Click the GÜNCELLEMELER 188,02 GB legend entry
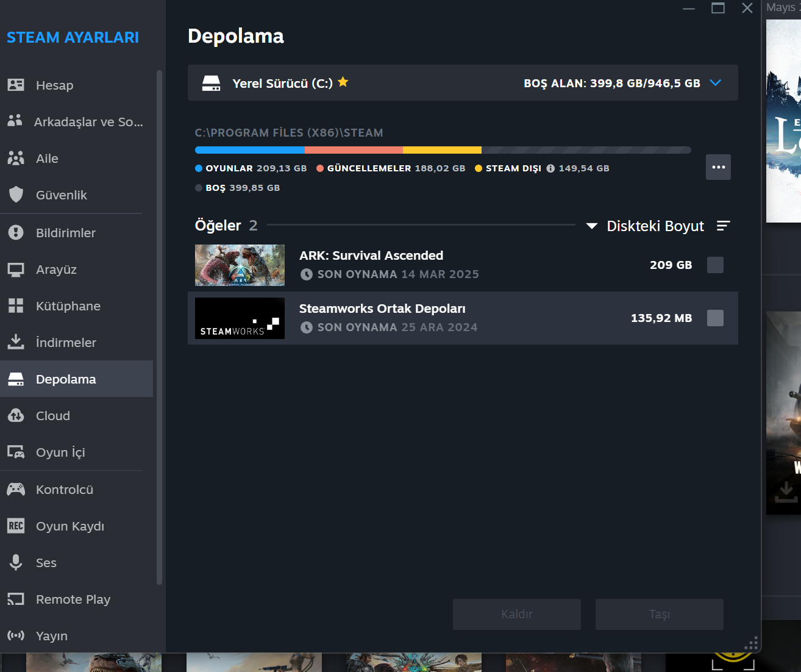801x672 pixels. tap(391, 168)
